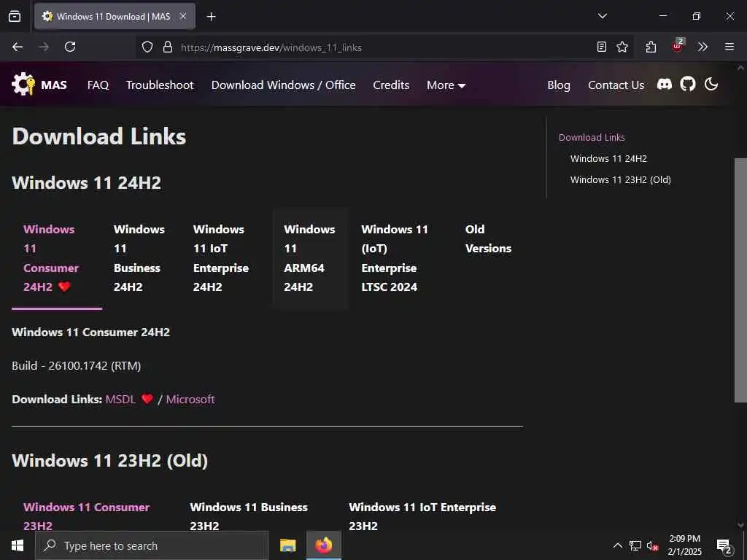Open the Firefox hamburger menu

tap(729, 47)
